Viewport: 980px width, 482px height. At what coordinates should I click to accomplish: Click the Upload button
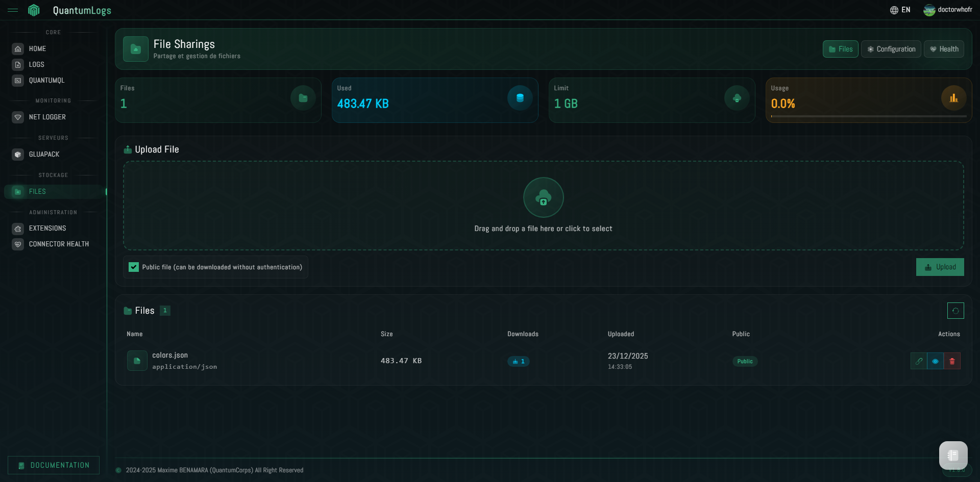coord(940,267)
